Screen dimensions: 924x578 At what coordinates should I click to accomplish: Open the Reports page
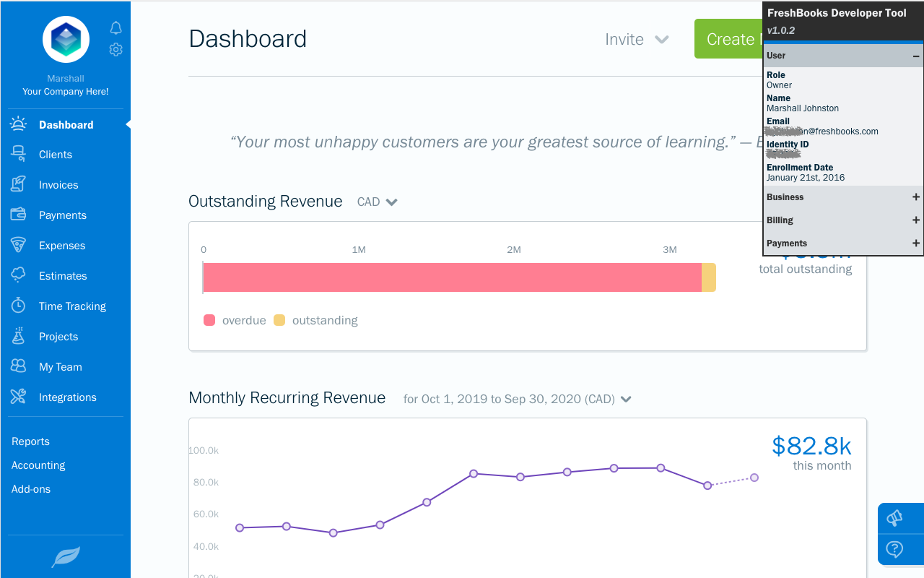[x=30, y=441]
